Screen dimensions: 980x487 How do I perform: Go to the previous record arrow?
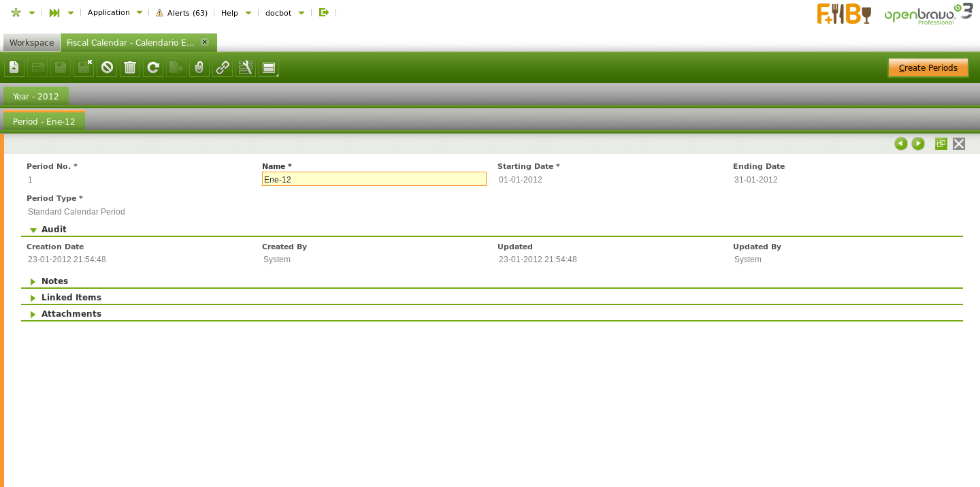pos(900,144)
